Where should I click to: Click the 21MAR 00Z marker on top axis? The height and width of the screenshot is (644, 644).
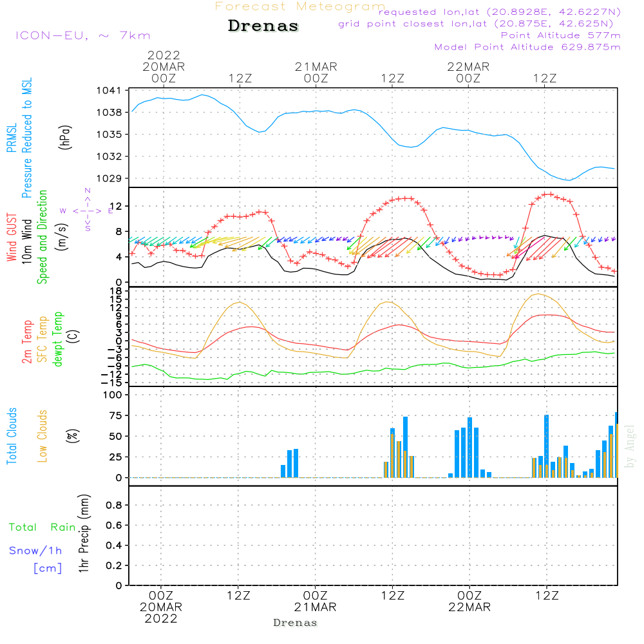[316, 72]
